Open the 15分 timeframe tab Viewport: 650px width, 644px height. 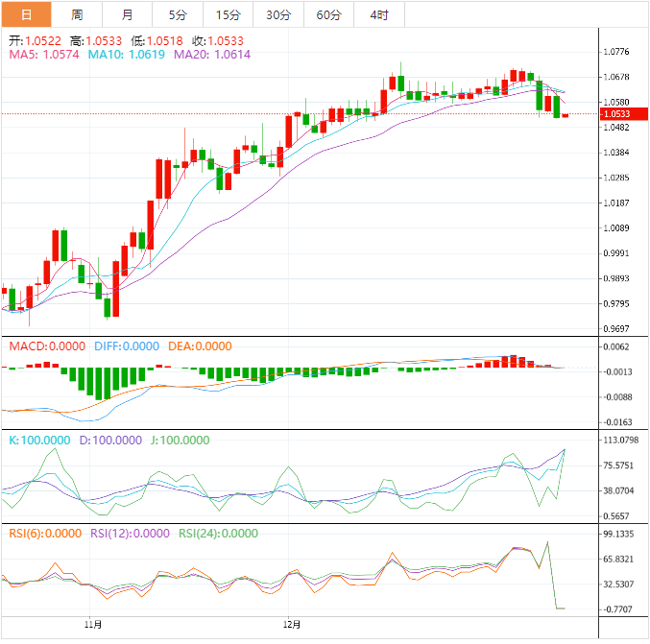(229, 14)
